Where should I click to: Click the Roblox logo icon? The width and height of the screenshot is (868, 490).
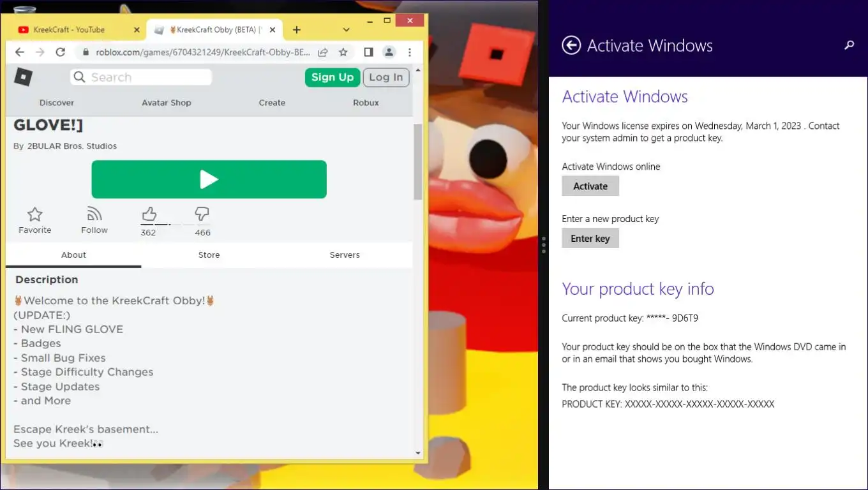pos(23,77)
